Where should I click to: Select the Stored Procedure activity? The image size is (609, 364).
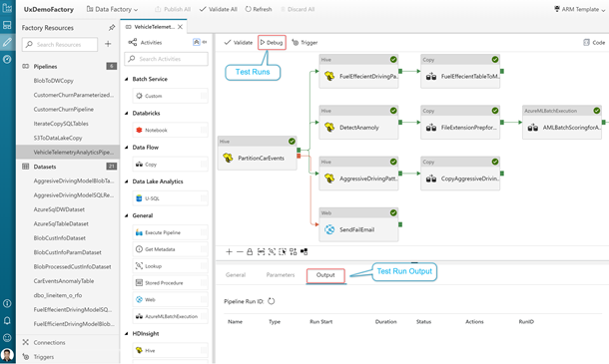(x=170, y=283)
